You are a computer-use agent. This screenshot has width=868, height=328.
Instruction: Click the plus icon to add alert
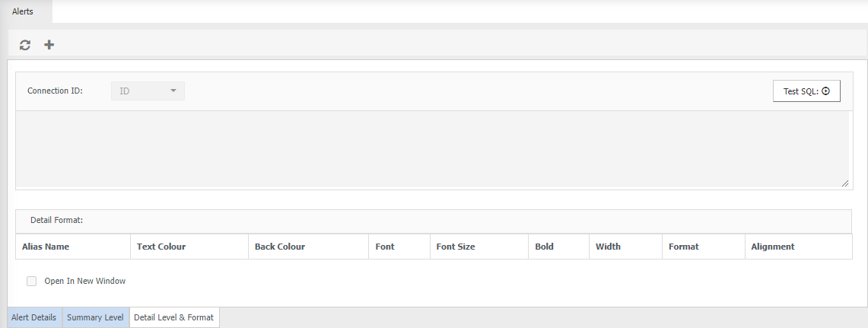(x=49, y=45)
